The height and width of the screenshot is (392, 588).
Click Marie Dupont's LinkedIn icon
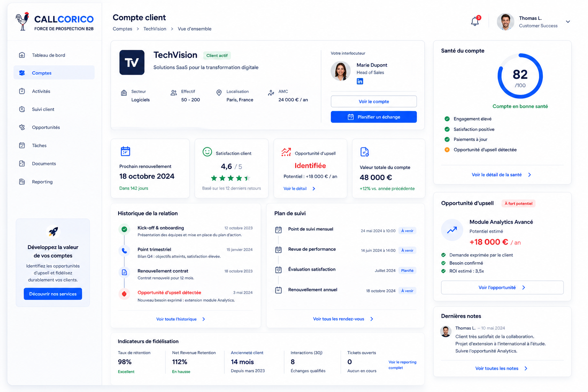point(360,81)
